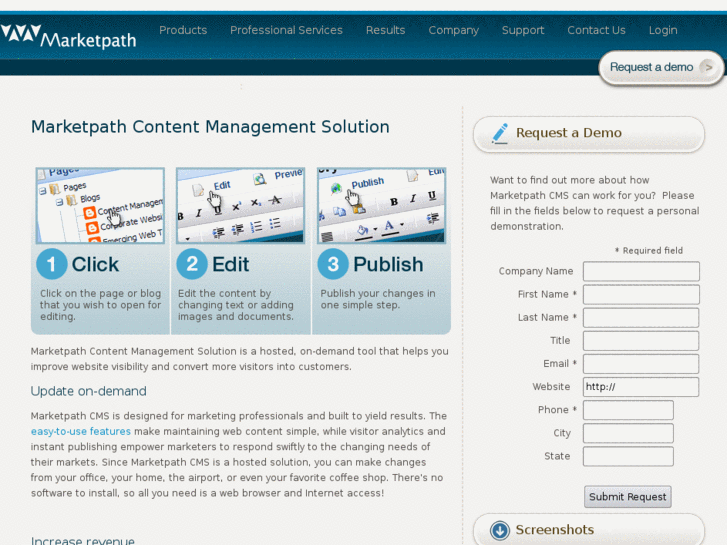Click the "* Required field" note

coord(649,250)
